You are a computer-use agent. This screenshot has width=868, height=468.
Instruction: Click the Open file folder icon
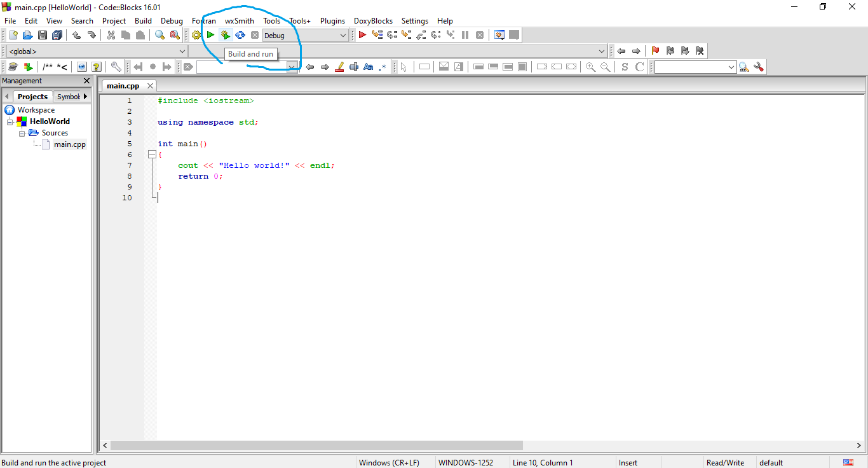pyautogui.click(x=27, y=35)
